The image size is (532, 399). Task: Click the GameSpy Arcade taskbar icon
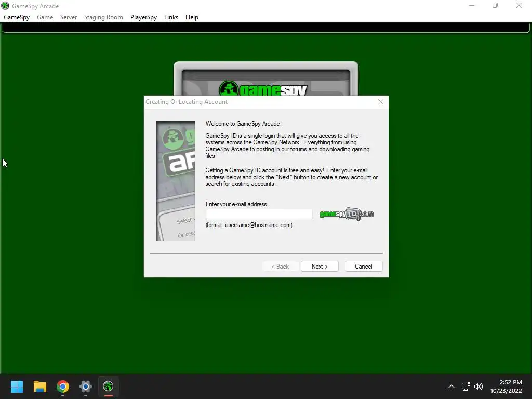[x=108, y=387]
